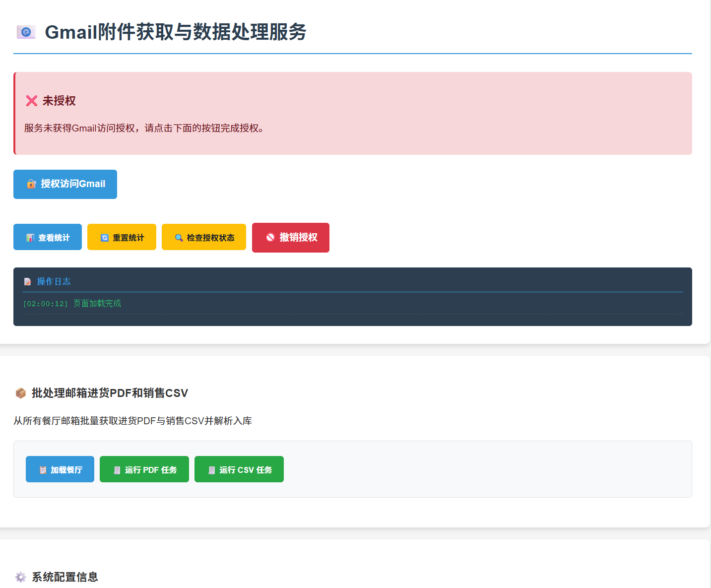711x588 pixels.
Task: Click the gear icon beside 系统配置信息
Action: (x=21, y=577)
